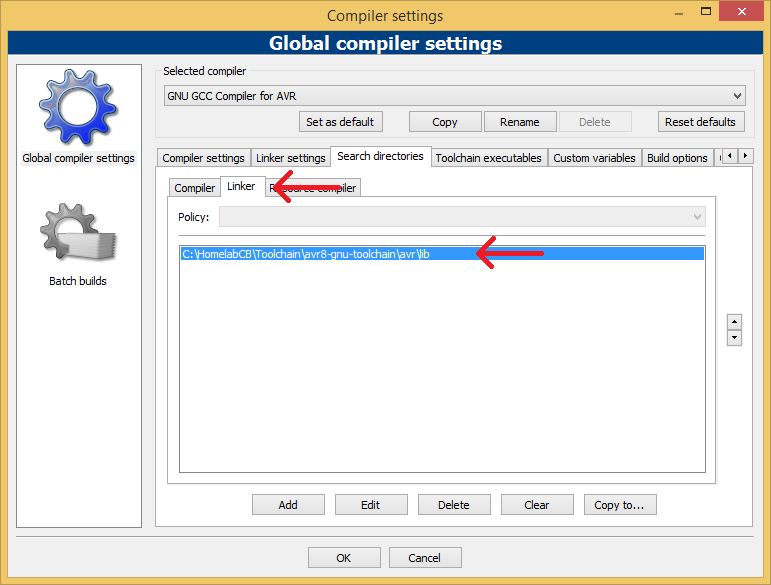This screenshot has height=585, width=771.
Task: Switch to the Compiler settings tab
Action: pyautogui.click(x=203, y=158)
